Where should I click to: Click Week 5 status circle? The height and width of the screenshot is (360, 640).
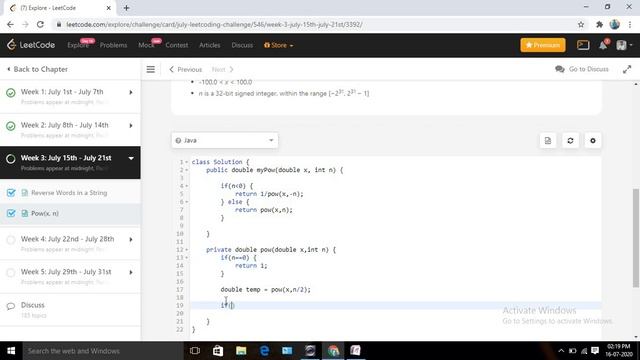tap(11, 272)
